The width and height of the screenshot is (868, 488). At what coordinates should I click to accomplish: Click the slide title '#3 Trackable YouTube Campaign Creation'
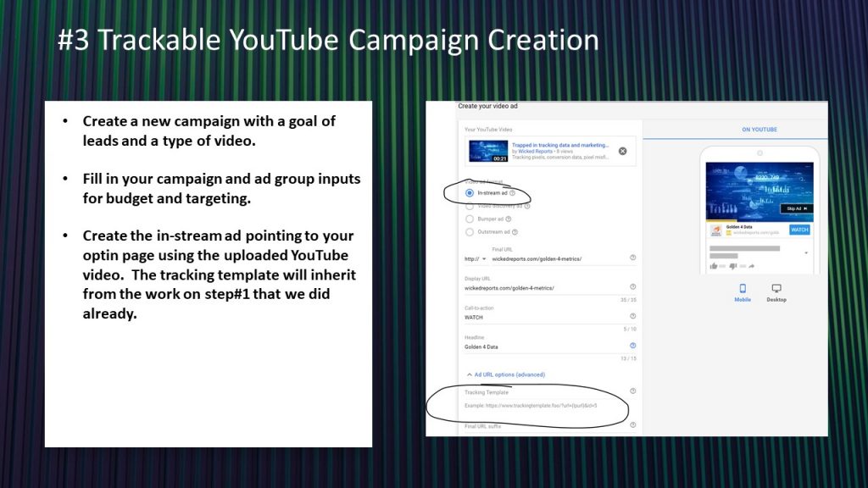(328, 40)
